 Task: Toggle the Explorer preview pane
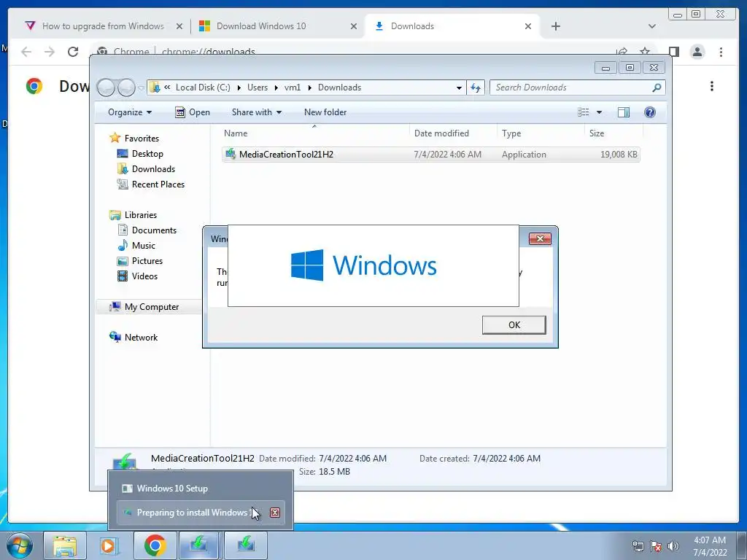pyautogui.click(x=623, y=112)
